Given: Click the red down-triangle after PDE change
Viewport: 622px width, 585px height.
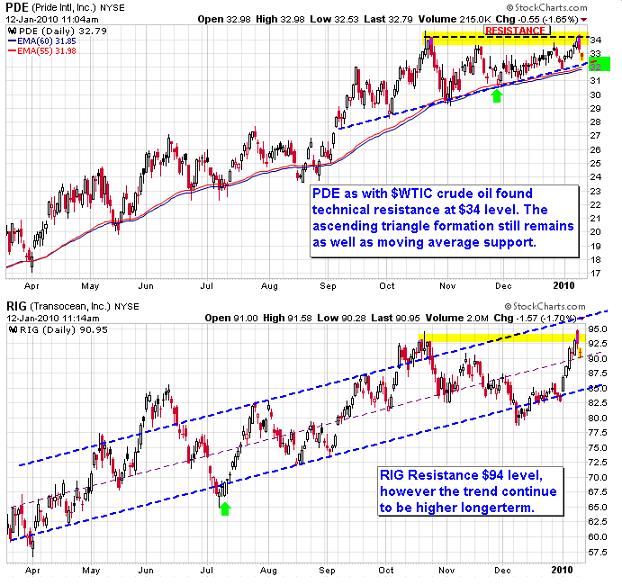Looking at the screenshot, I should point(584,19).
